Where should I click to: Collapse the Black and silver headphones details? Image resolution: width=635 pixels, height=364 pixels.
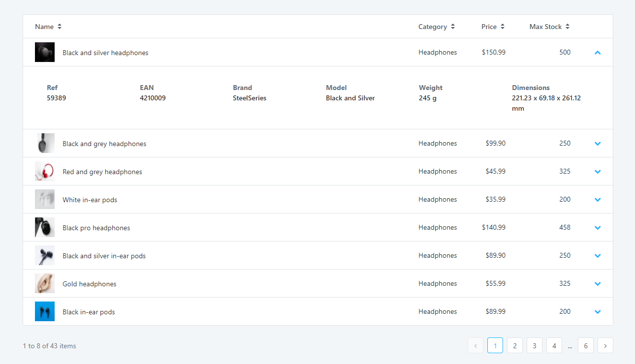point(598,52)
